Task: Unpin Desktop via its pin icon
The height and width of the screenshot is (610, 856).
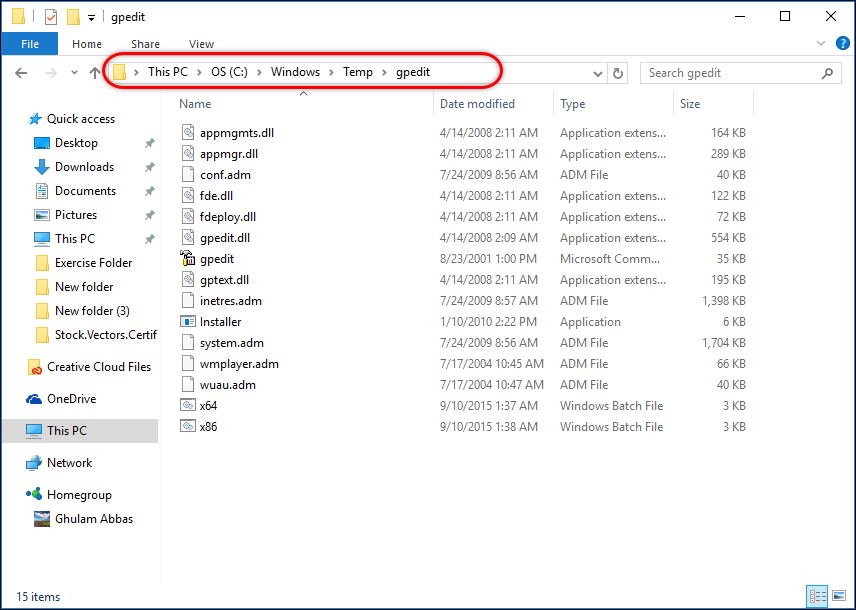Action: (149, 143)
